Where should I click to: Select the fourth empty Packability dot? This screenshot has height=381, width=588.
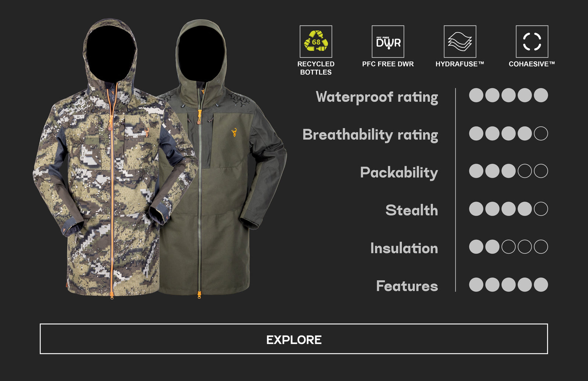tap(524, 171)
